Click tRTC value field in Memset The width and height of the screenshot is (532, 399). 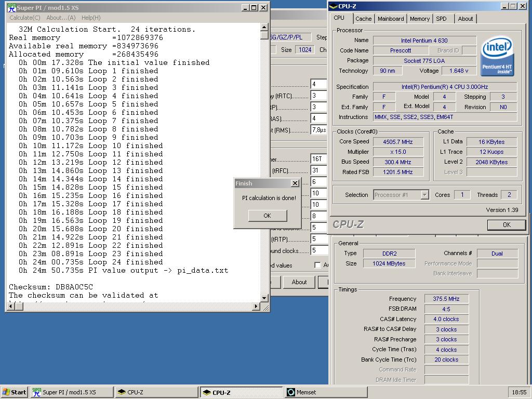pos(318,96)
